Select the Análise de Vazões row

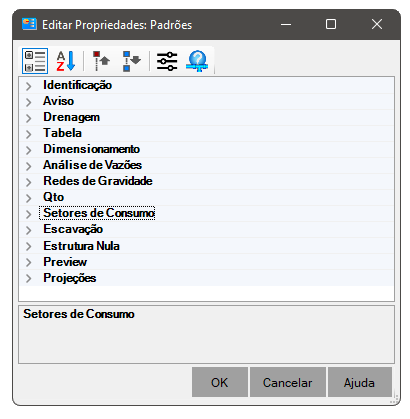point(207,165)
